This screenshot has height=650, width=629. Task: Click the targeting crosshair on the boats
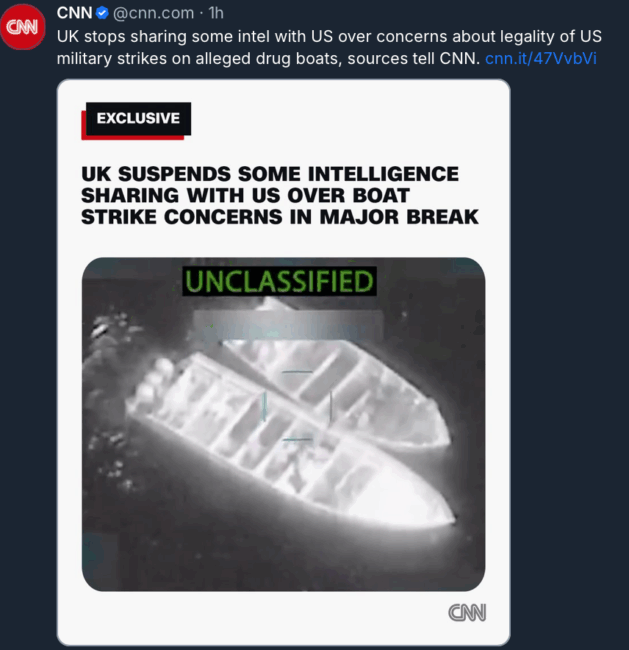(x=298, y=405)
